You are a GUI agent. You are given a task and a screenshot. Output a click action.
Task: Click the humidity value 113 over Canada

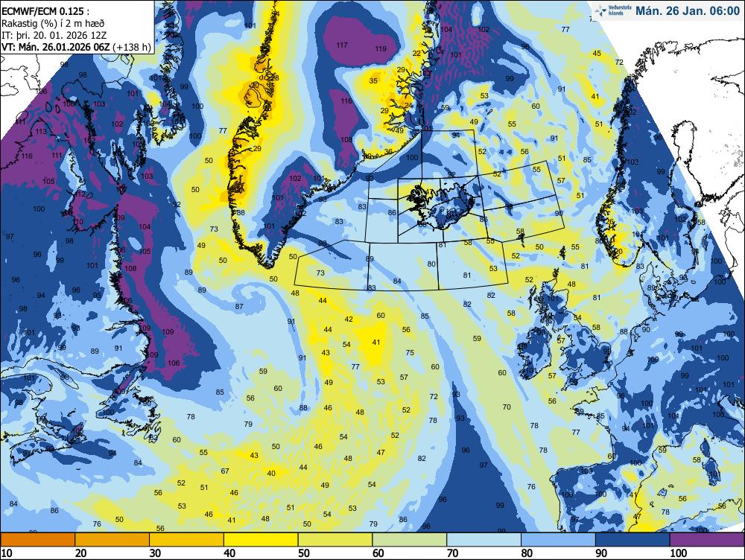[x=41, y=132]
